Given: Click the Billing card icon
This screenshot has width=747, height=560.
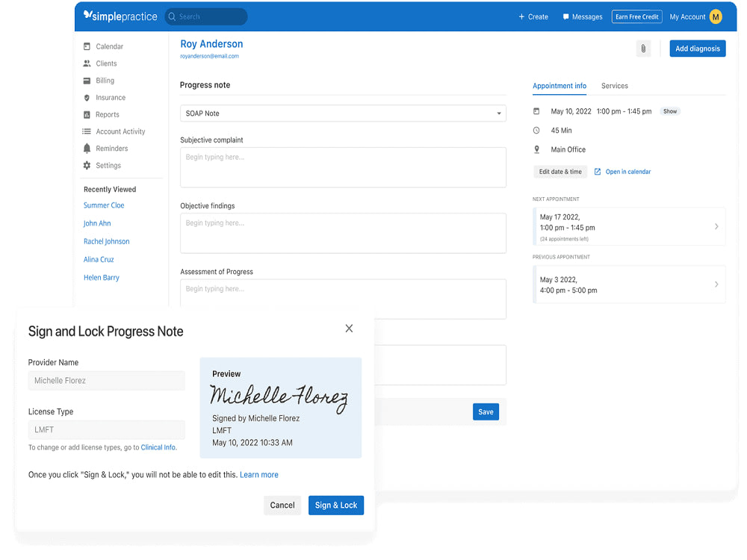Looking at the screenshot, I should point(87,81).
